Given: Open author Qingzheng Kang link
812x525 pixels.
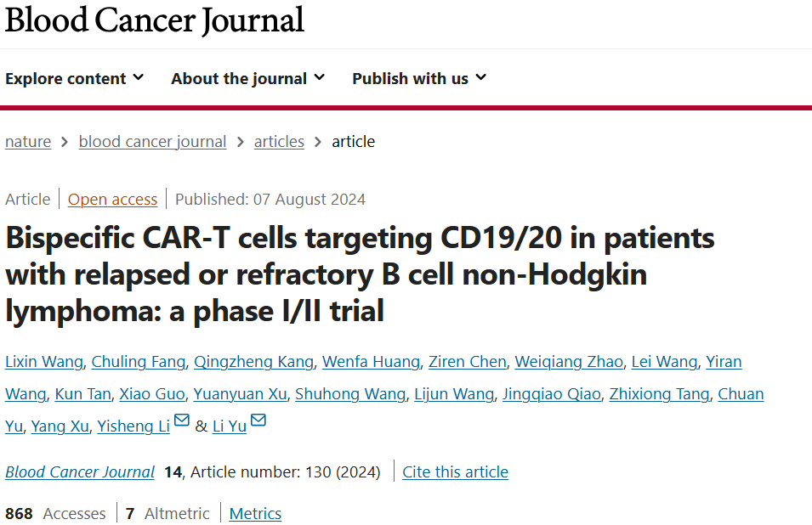Looking at the screenshot, I should tap(253, 362).
